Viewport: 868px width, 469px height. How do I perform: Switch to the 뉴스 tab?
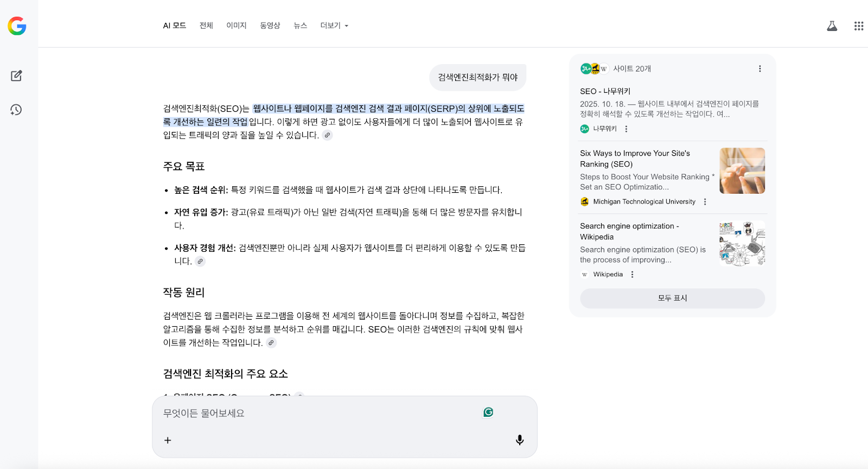click(x=300, y=26)
